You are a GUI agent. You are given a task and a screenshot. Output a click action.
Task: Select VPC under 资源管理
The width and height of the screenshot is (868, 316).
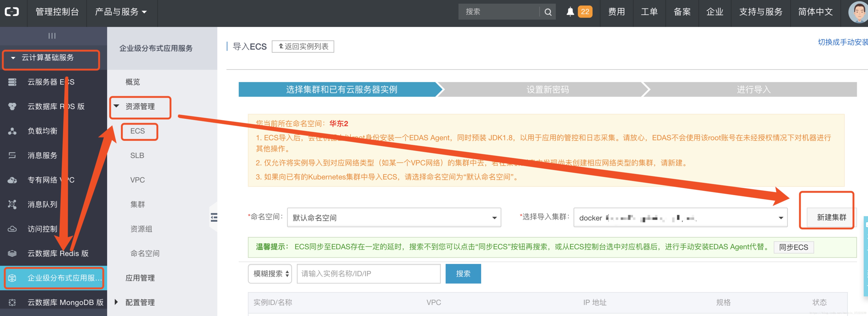click(137, 180)
